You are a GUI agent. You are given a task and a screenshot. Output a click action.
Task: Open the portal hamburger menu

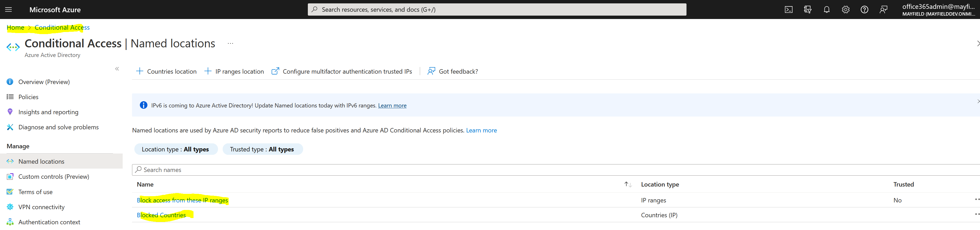(8, 10)
